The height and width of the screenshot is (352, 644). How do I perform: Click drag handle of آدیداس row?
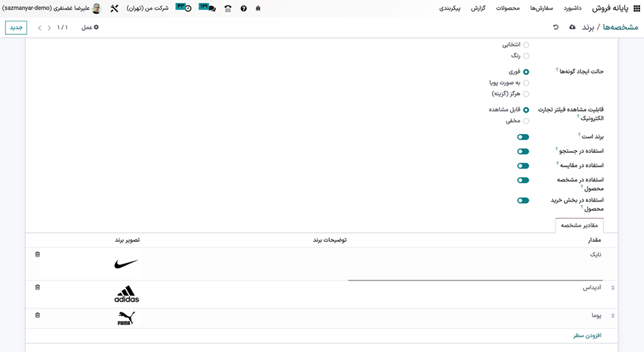tap(613, 288)
